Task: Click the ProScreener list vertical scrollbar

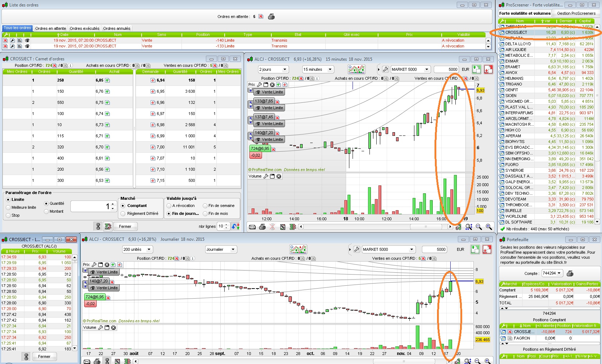Action: pos(597,124)
